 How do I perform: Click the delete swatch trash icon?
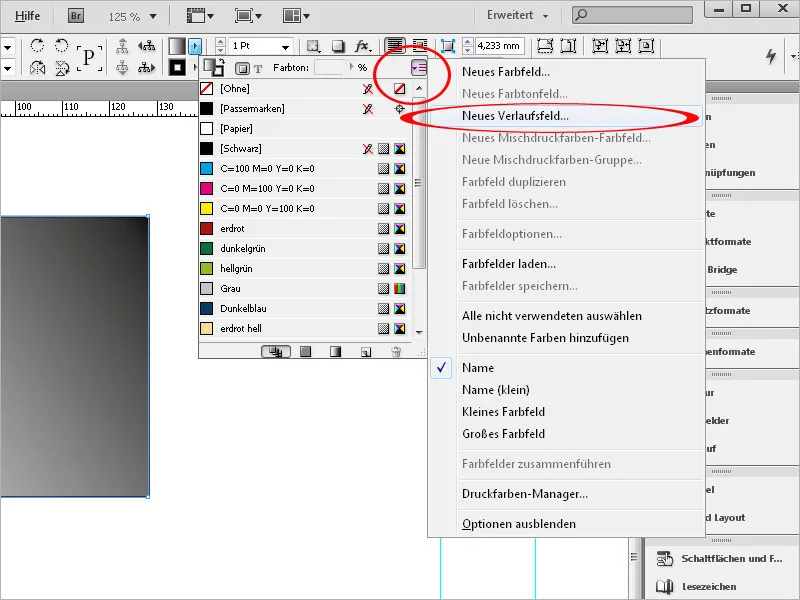[x=394, y=351]
